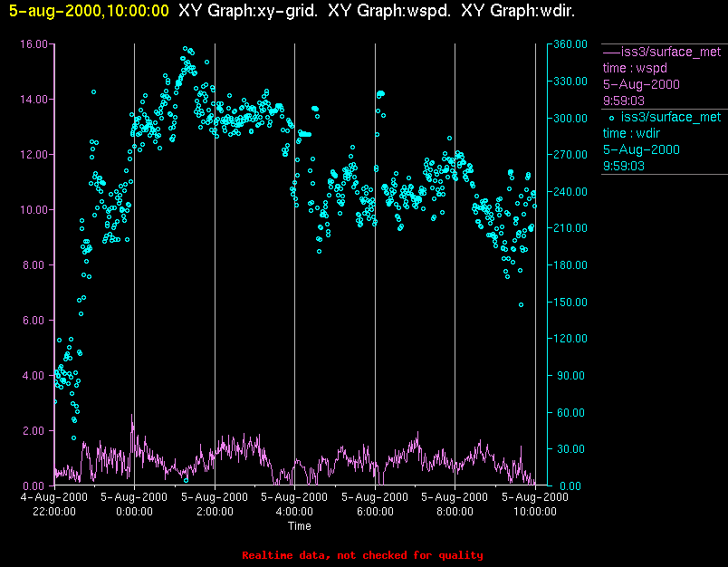
Task: Click the right axis value 210.00
Action: [570, 228]
